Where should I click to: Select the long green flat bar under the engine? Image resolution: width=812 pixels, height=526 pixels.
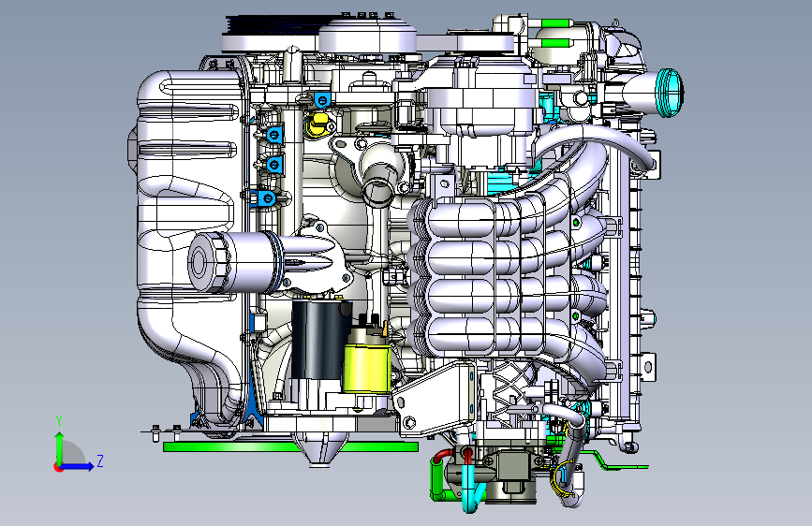(x=290, y=446)
